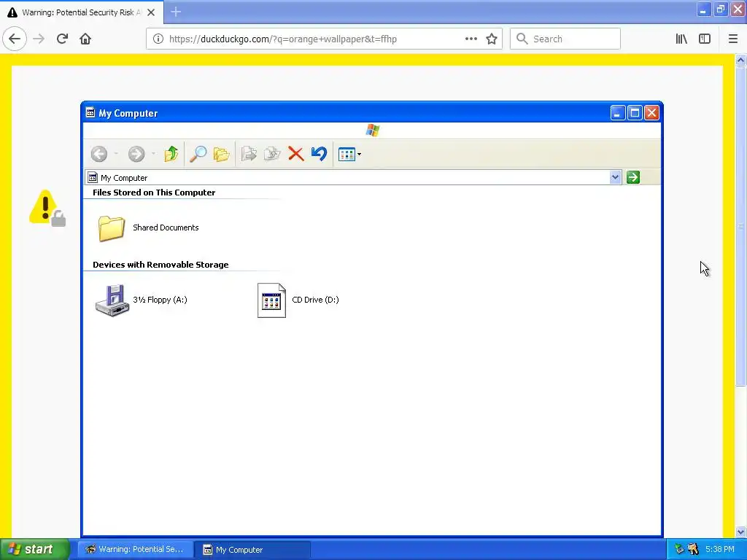
Task: Open the Firefox Library icon
Action: (681, 39)
